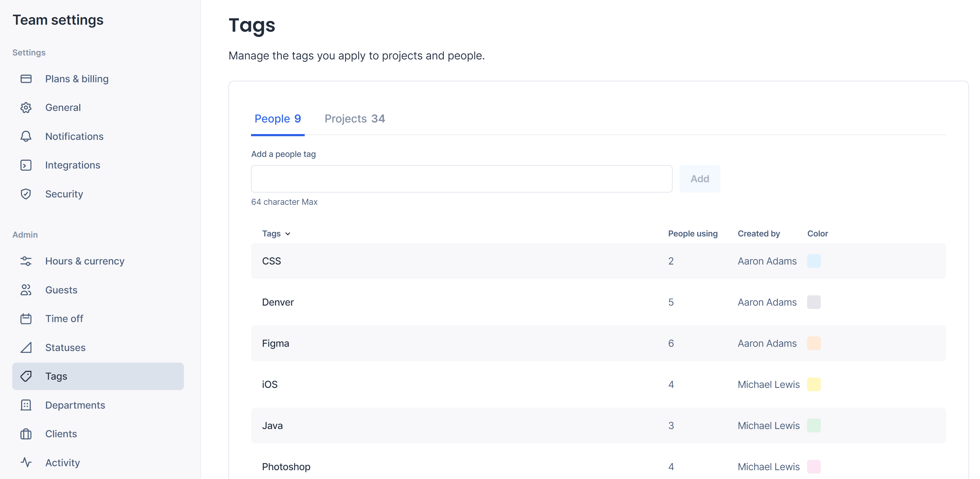
Task: Go to Statuses in the Admin section
Action: [x=65, y=347]
